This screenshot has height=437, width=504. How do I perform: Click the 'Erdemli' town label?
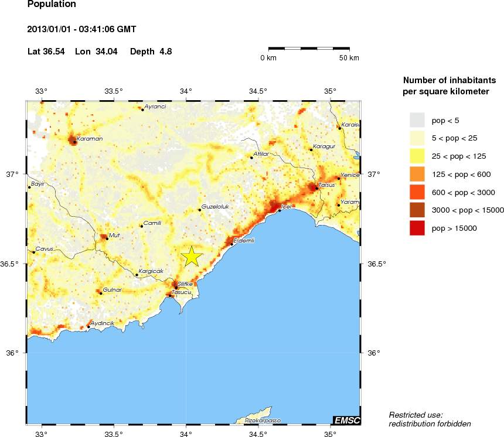coord(244,240)
